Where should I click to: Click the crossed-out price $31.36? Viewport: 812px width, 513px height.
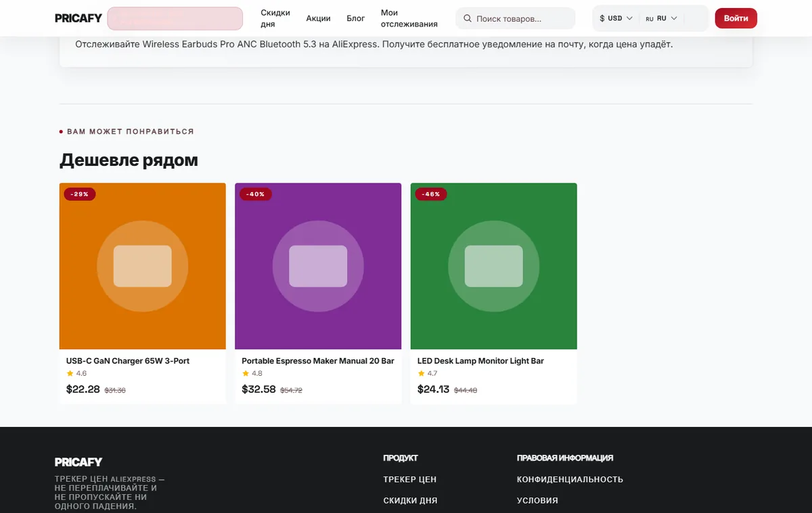click(x=115, y=391)
